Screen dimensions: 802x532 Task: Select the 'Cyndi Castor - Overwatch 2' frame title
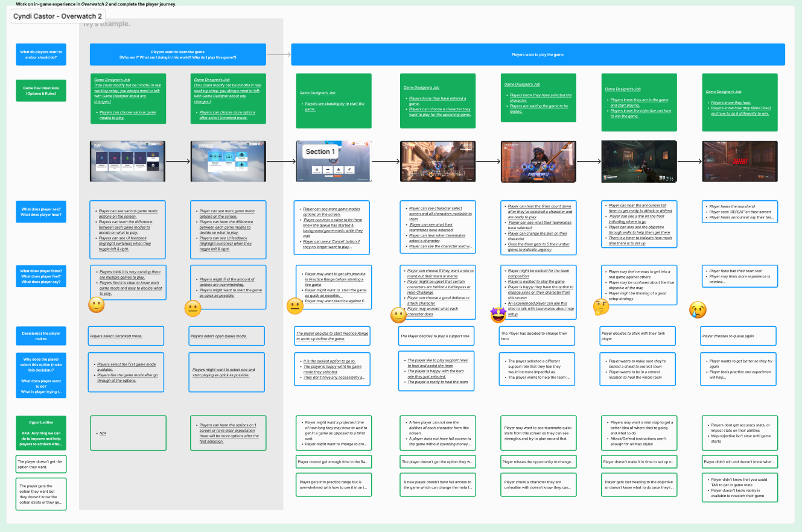coord(57,16)
